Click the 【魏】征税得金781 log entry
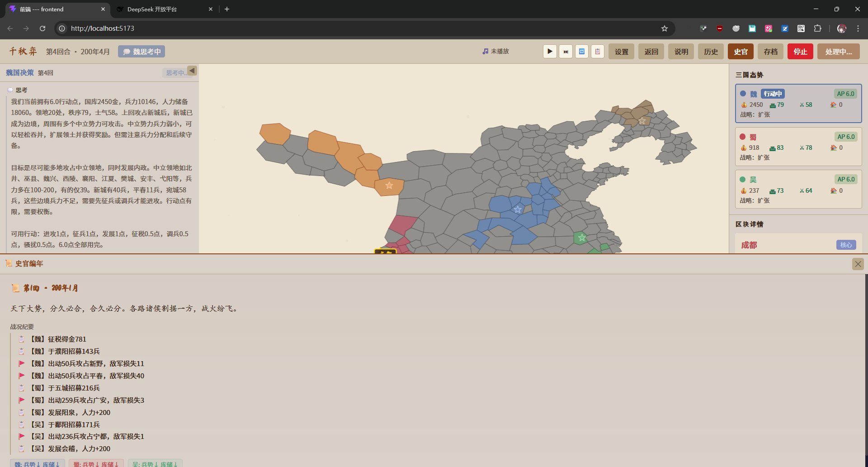Screen dimensions: 868x467 coord(58,339)
